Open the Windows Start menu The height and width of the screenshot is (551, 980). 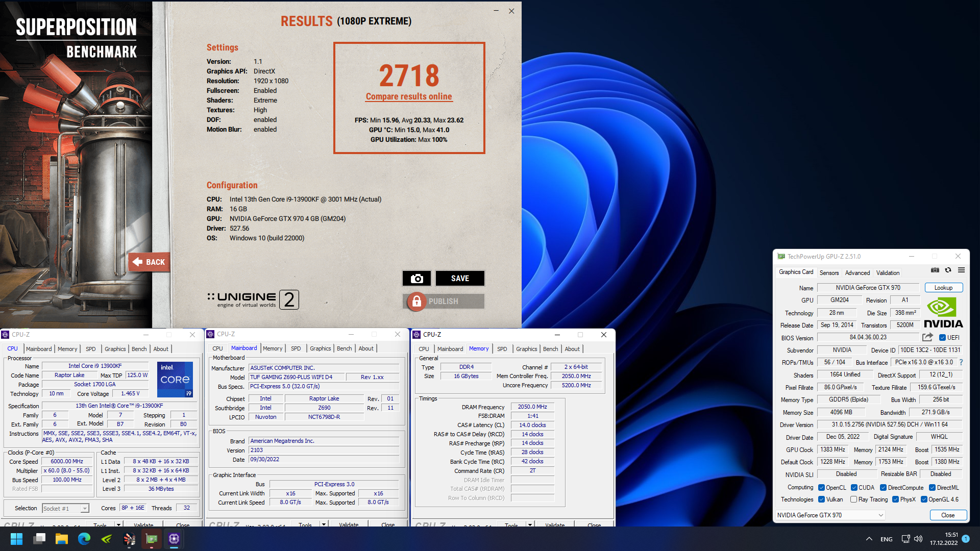pyautogui.click(x=16, y=539)
